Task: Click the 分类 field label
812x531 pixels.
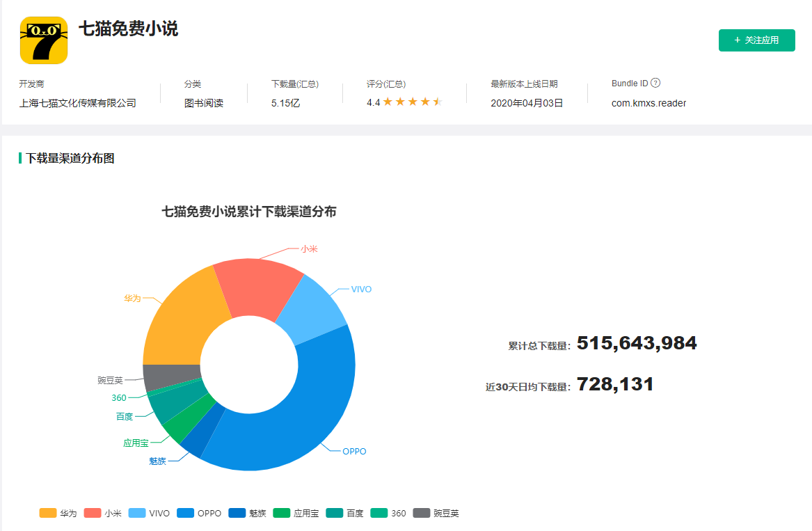Action: click(193, 84)
